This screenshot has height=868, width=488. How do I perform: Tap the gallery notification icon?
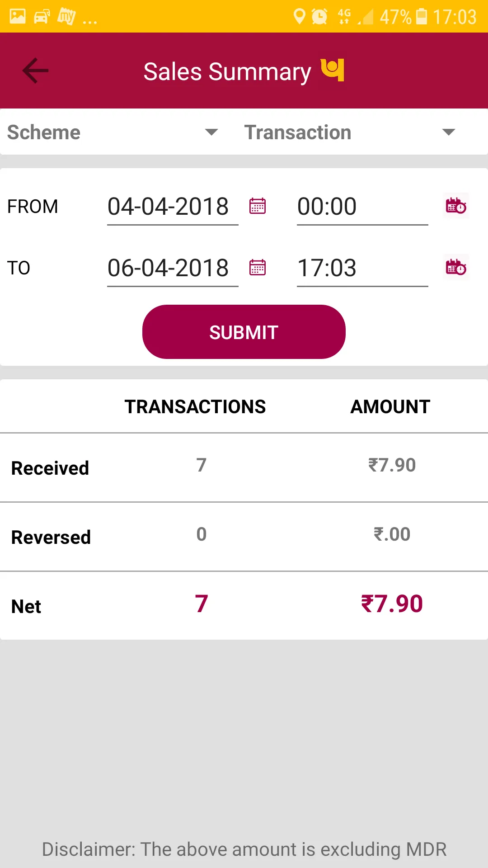coord(18,17)
